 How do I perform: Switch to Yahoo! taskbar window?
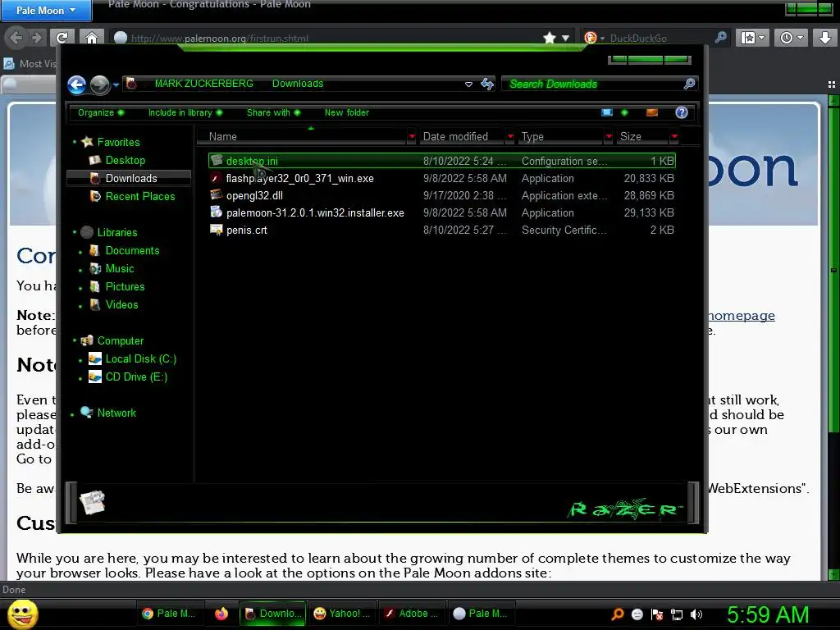point(341,614)
